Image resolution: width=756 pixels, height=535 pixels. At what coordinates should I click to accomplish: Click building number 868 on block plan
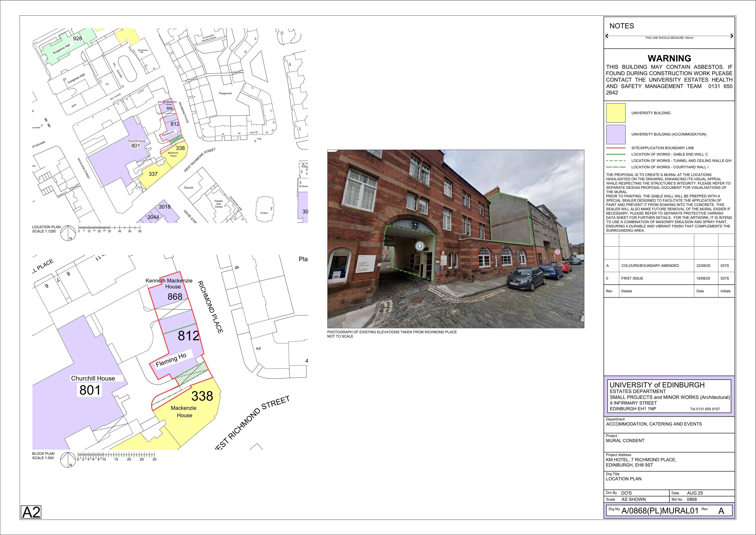[x=175, y=296]
